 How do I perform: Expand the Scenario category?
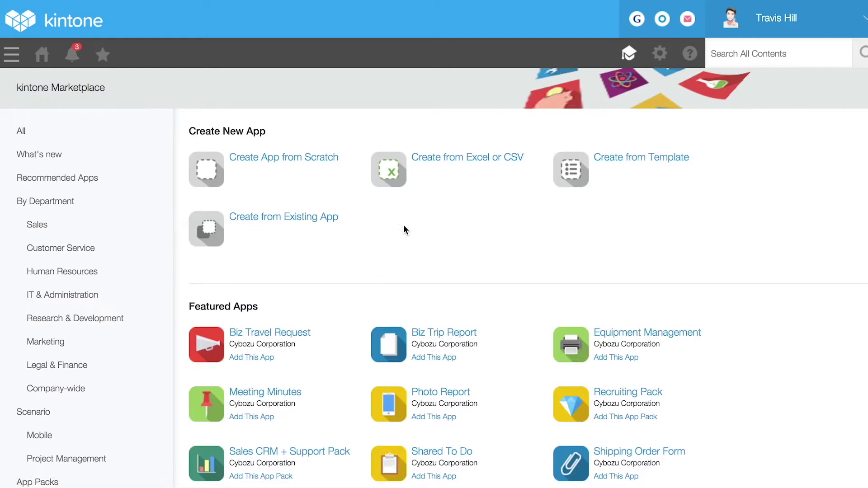tap(33, 412)
